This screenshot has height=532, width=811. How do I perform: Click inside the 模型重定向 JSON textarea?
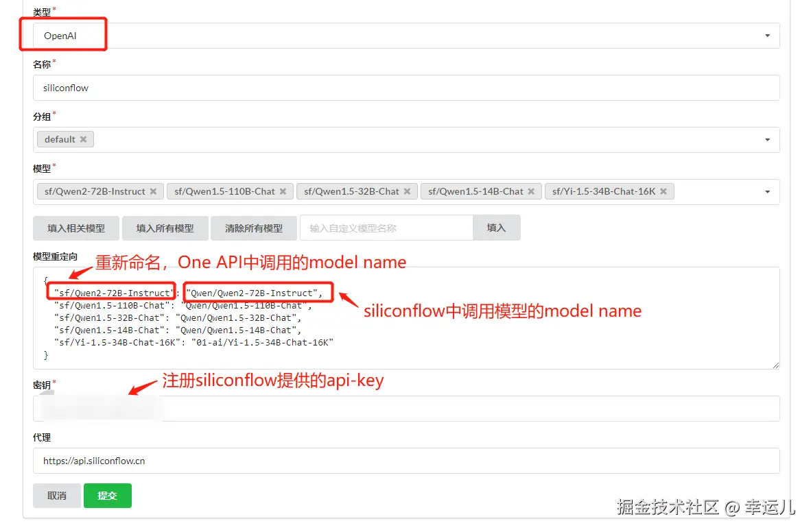pos(406,318)
